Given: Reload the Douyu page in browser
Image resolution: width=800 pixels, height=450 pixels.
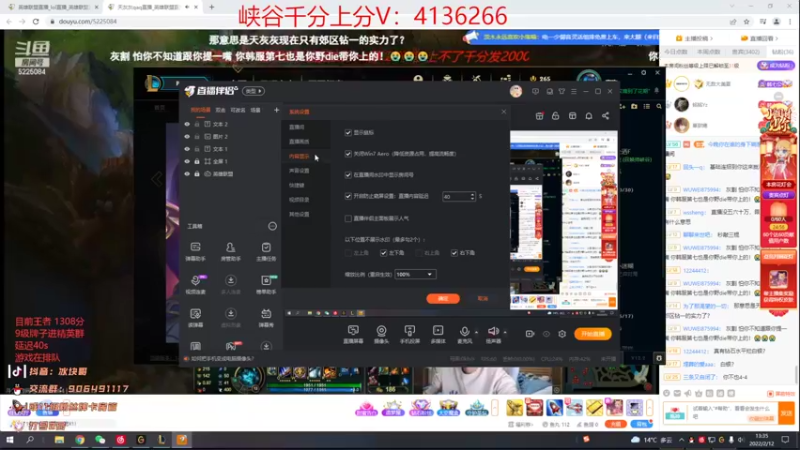Looking at the screenshot, I should [x=36, y=21].
